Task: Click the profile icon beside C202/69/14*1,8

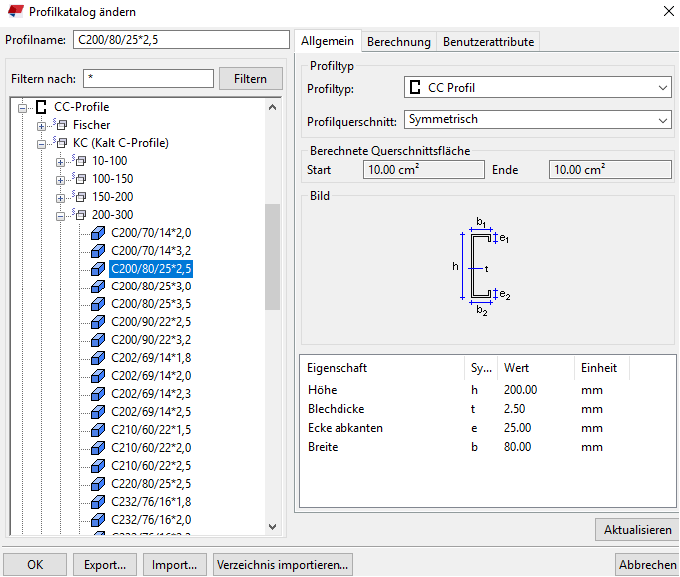Action: point(98,358)
